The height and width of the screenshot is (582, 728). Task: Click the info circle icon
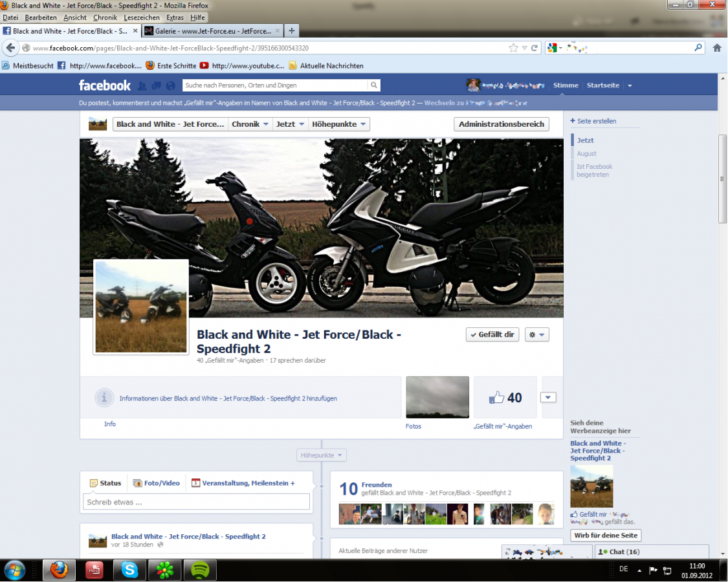104,398
